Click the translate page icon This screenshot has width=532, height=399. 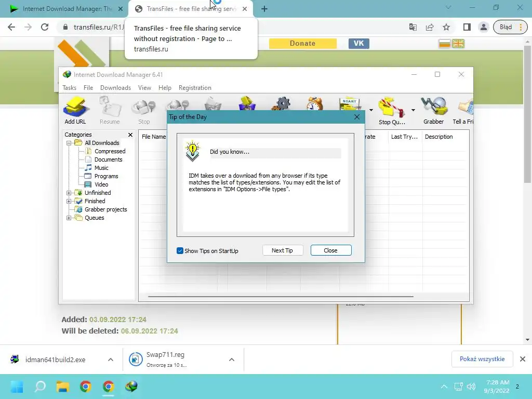[x=413, y=27]
